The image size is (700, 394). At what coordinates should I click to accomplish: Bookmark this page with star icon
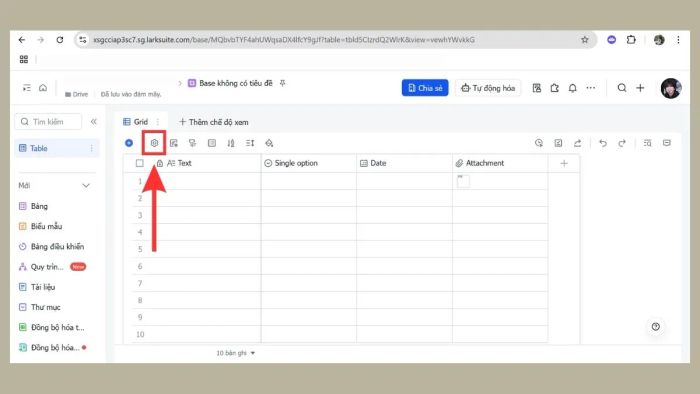[585, 40]
